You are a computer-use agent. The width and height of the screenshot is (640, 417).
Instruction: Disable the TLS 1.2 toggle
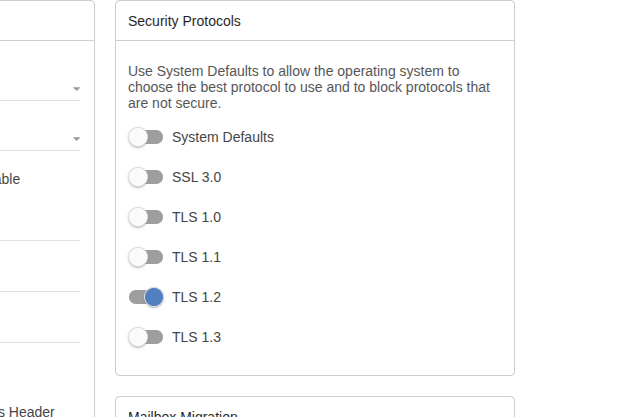pyautogui.click(x=146, y=297)
